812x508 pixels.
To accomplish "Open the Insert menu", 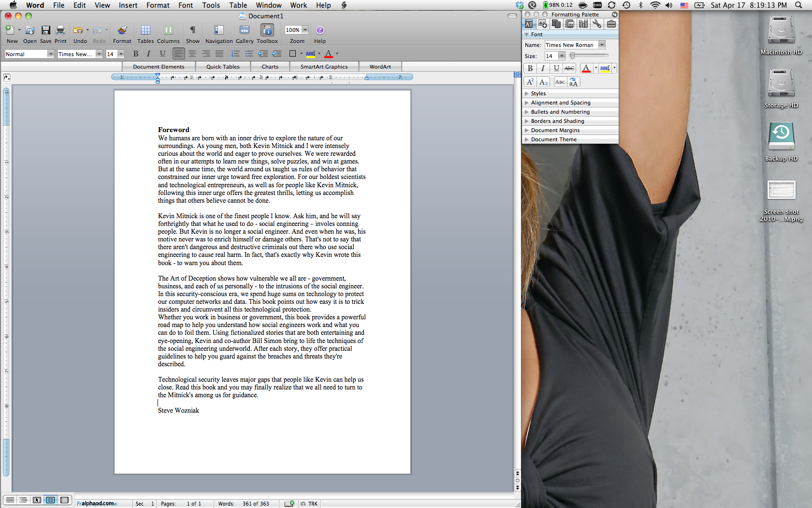I will (x=128, y=5).
